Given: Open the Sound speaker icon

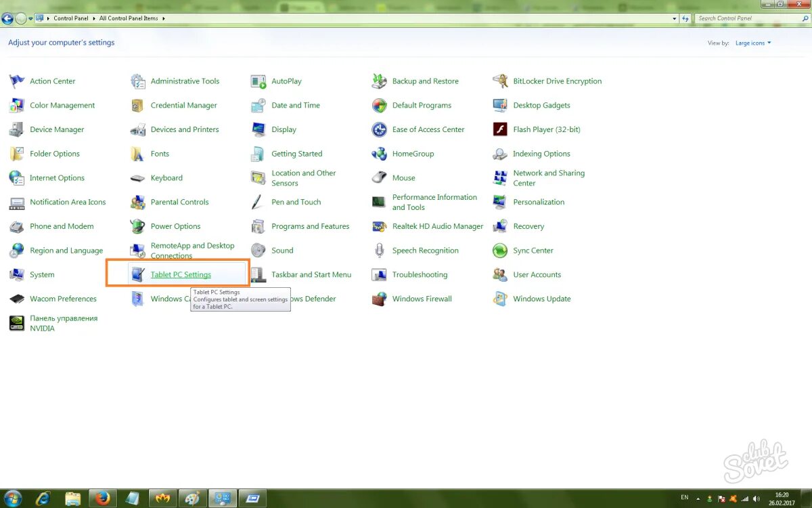Looking at the screenshot, I should (258, 251).
